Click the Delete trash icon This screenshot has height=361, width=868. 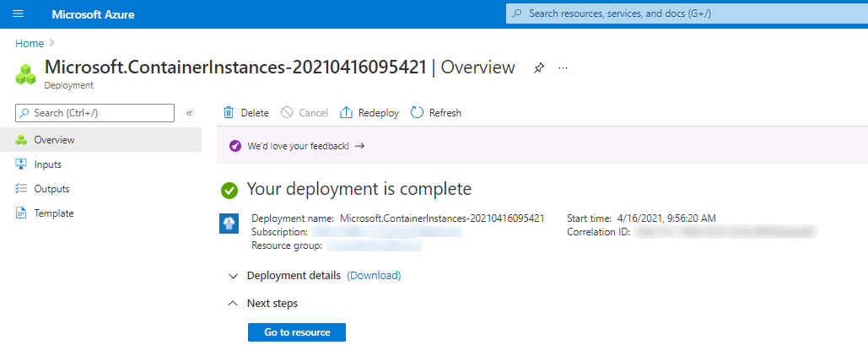click(229, 112)
